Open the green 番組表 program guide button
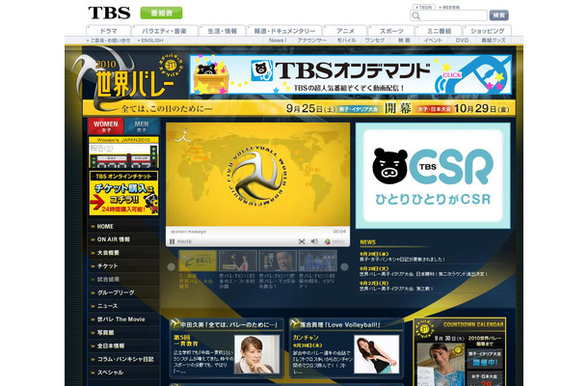The width and height of the screenshot is (588, 386). pyautogui.click(x=161, y=13)
